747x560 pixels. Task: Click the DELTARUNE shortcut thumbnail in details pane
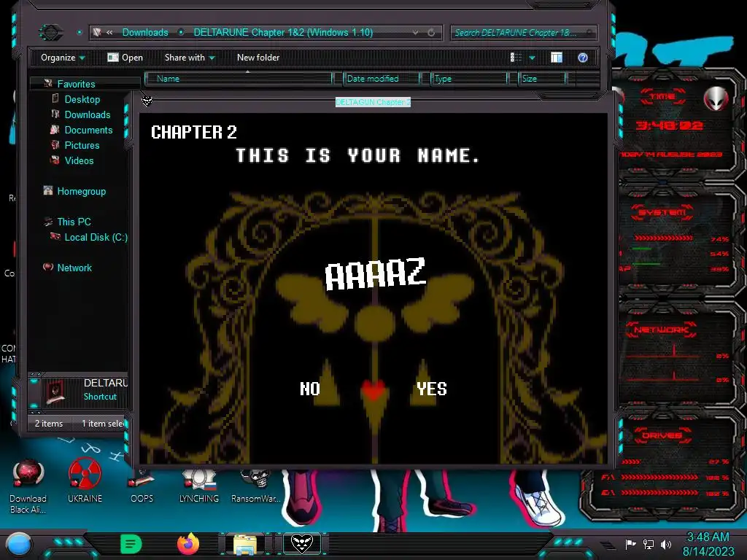55,392
